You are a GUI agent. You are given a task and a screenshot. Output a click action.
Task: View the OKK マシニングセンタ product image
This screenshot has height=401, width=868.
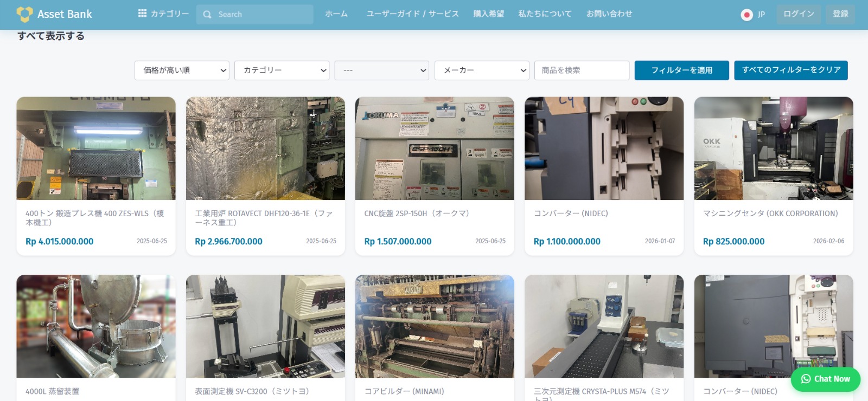pos(773,148)
